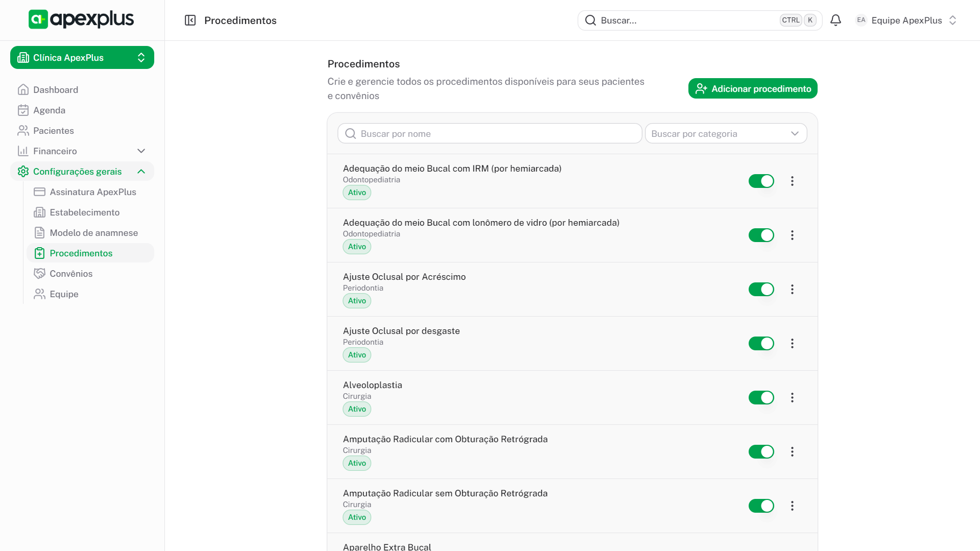
Task: Open the Clínica ApexPlus clinic switcher
Action: 82,58
